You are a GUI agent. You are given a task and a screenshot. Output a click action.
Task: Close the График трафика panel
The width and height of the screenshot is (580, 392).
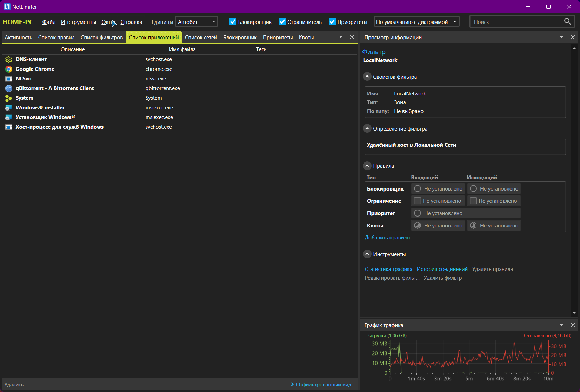573,325
